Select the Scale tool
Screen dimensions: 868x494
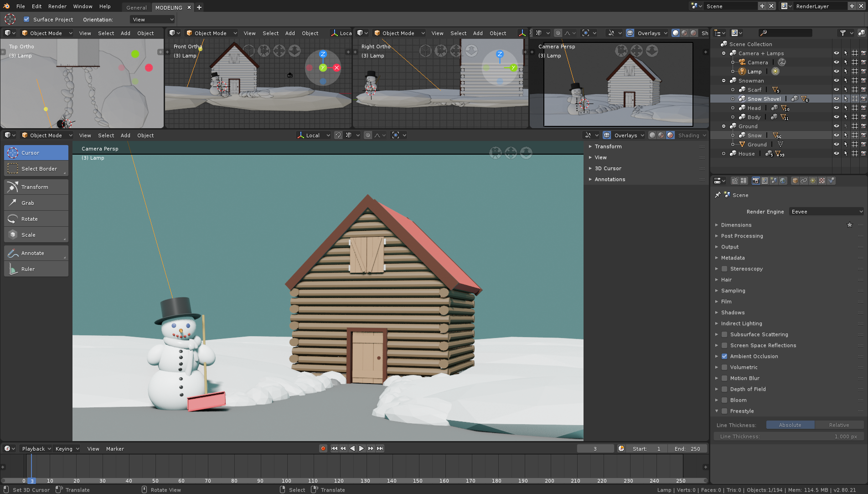36,235
